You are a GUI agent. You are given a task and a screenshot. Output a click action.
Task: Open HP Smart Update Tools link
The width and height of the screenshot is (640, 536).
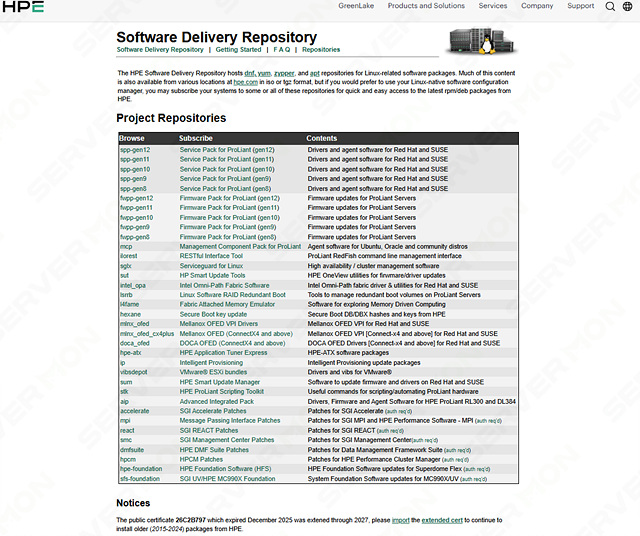point(212,275)
